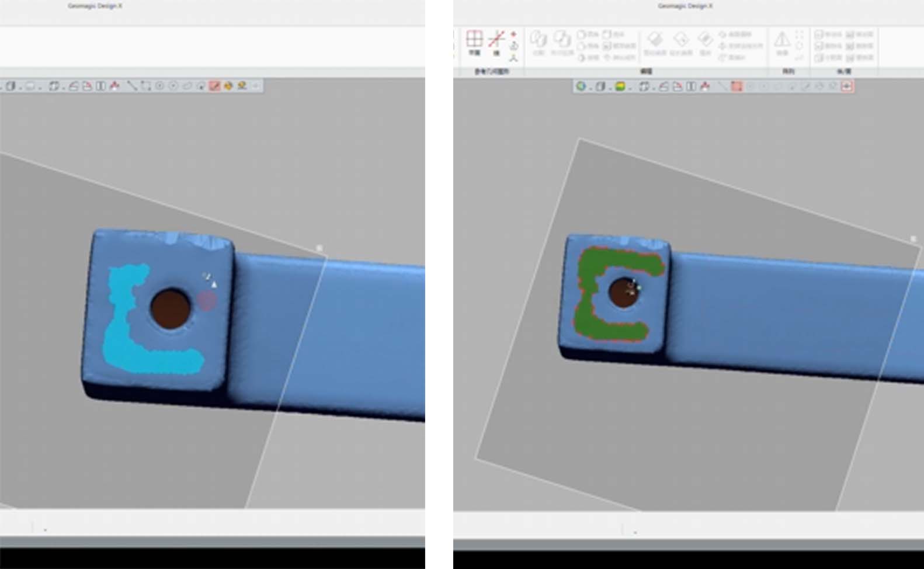Screen dimensions: 924x569
Task: Open the dropdown beside the left toolbar's viewpoint icon
Action: (62, 87)
